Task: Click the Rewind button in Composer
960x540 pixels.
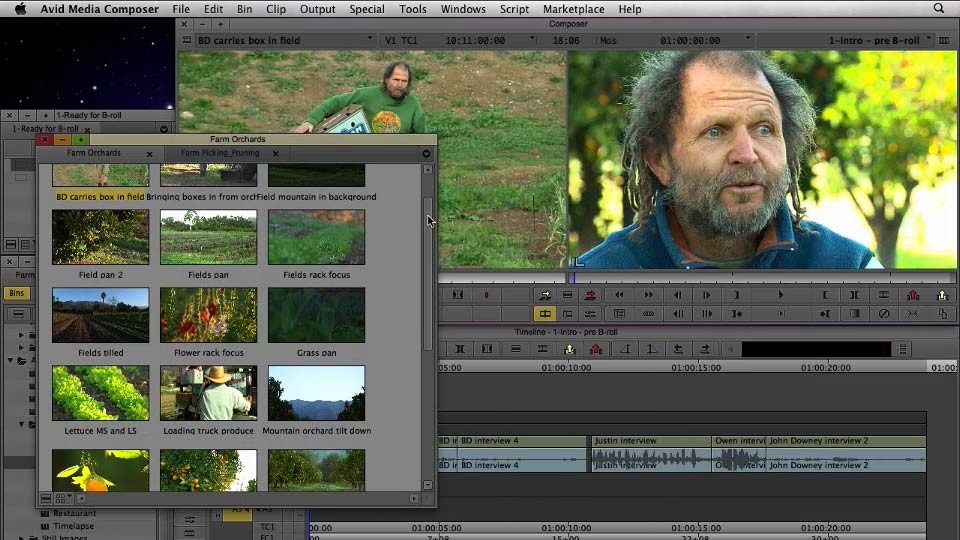Action: pos(620,295)
